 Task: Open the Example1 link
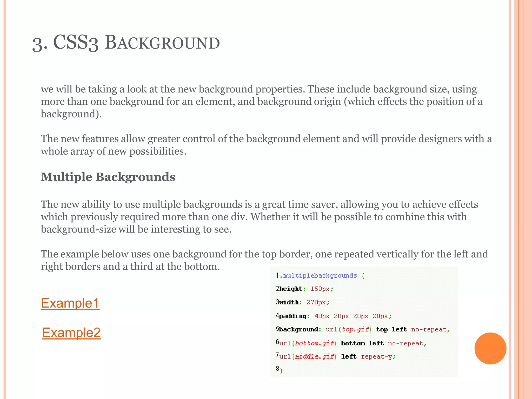(x=70, y=303)
